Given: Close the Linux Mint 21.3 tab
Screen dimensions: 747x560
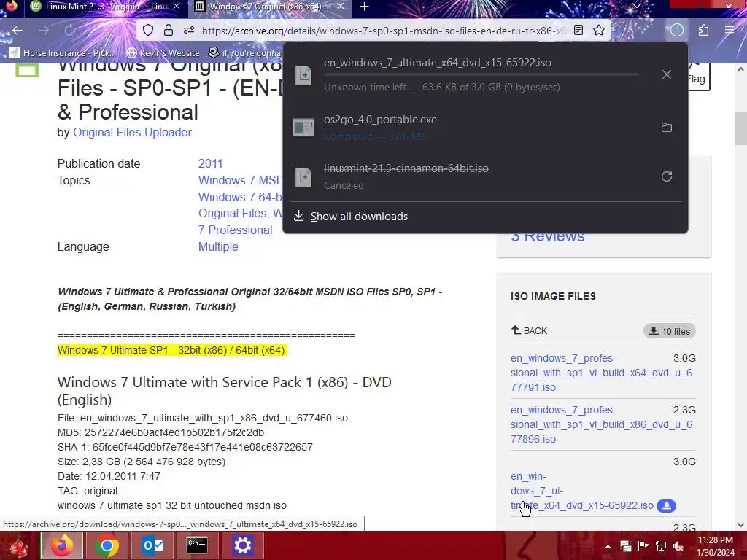Looking at the screenshot, I should pyautogui.click(x=177, y=7).
